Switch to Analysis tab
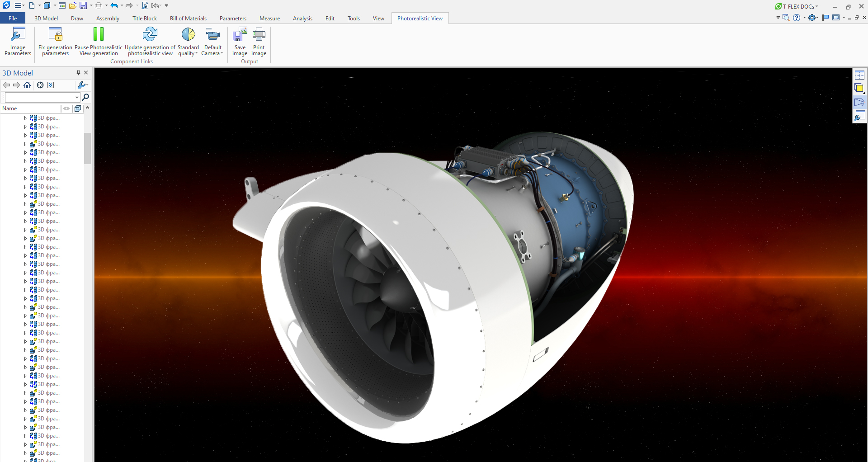Viewport: 868px width, 462px height. 302,19
